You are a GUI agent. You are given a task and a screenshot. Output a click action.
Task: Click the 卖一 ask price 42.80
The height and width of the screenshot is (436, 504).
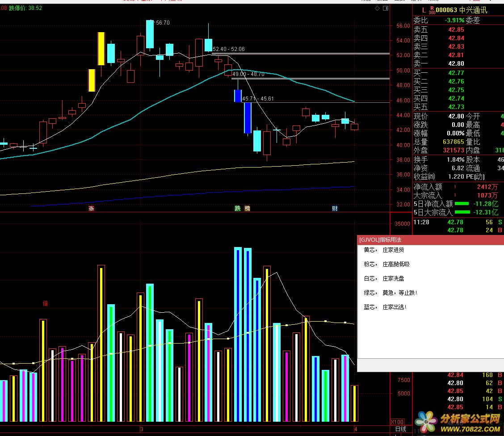[456, 63]
